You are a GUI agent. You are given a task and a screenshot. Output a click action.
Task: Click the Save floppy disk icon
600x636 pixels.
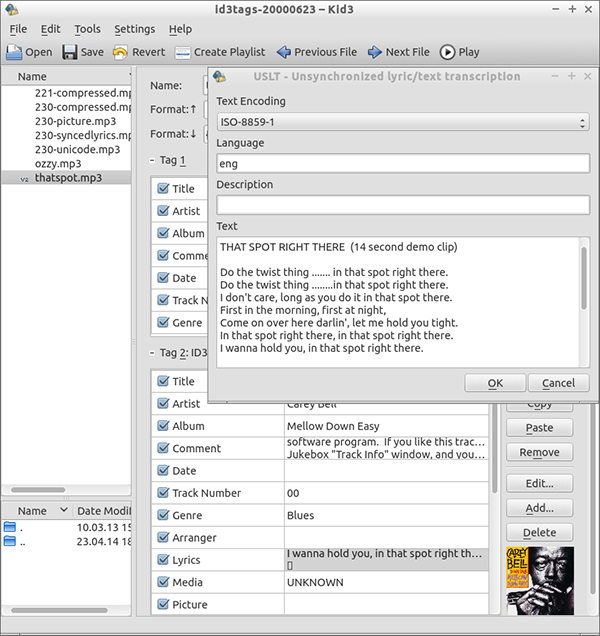tap(70, 52)
